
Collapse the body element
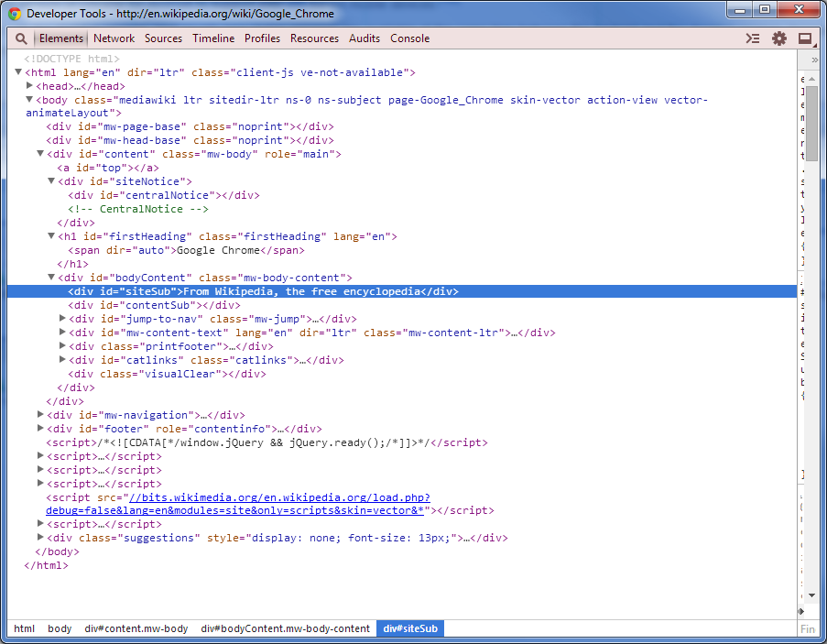coord(29,99)
